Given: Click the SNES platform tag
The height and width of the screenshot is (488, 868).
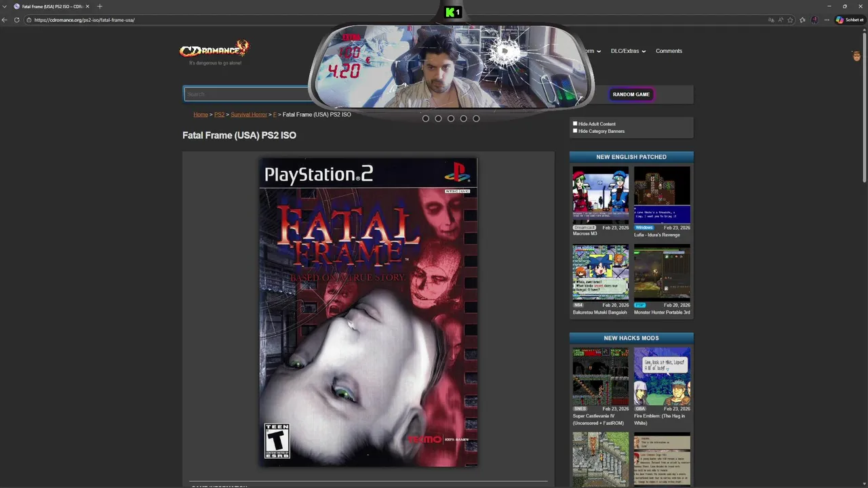Looking at the screenshot, I should pos(580,409).
